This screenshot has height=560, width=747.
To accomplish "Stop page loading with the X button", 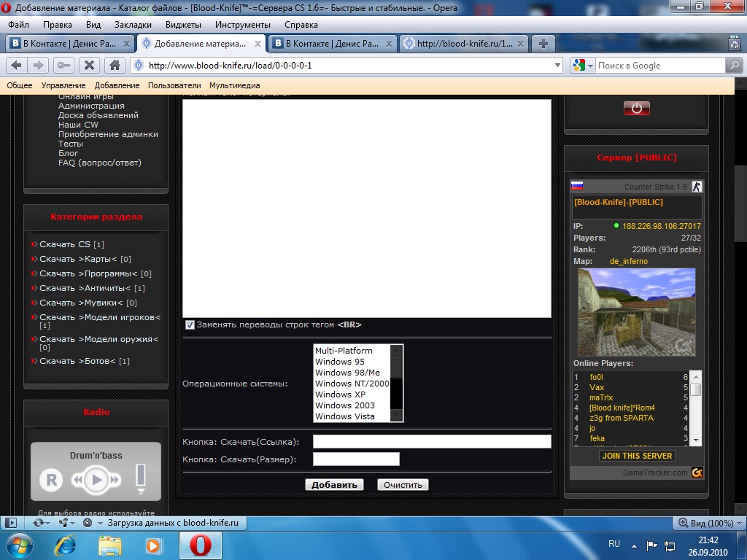I will [89, 65].
